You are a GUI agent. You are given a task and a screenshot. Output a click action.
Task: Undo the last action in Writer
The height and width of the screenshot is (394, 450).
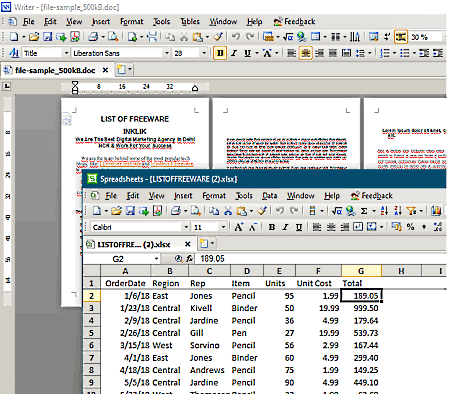pos(236,36)
